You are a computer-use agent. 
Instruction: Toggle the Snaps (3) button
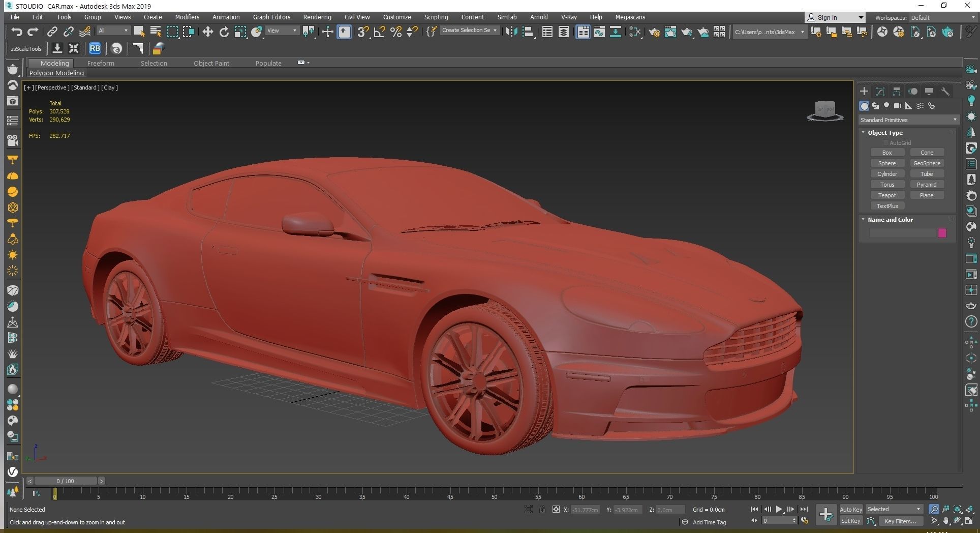(362, 32)
